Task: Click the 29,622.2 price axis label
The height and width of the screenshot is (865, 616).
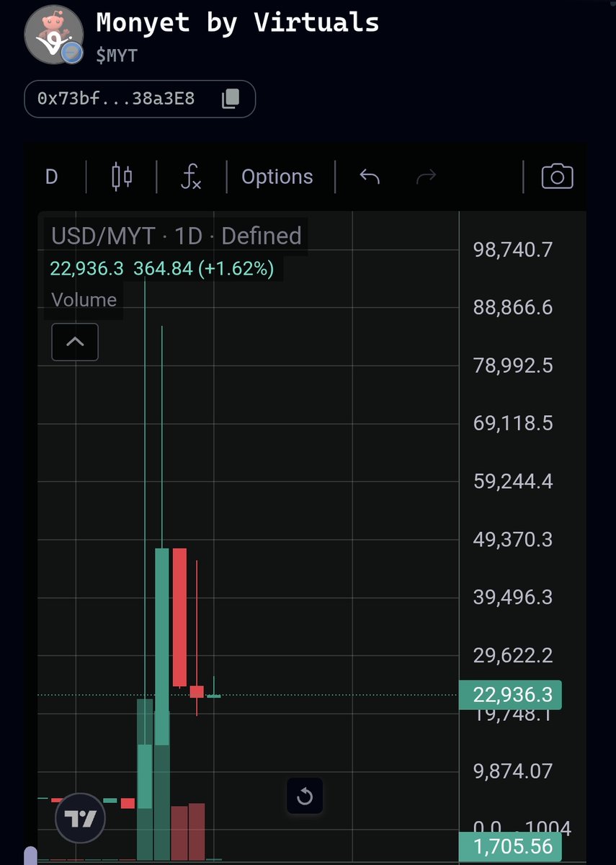Action: 513,655
